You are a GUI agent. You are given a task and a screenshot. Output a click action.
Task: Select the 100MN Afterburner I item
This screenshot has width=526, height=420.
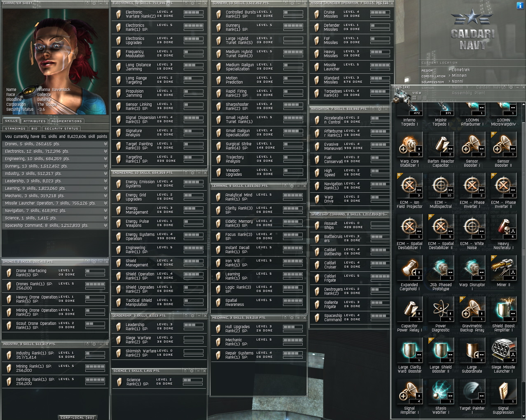[472, 114]
